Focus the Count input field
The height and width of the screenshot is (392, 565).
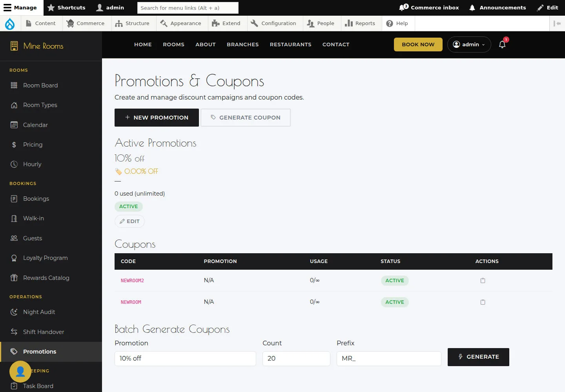(296, 358)
